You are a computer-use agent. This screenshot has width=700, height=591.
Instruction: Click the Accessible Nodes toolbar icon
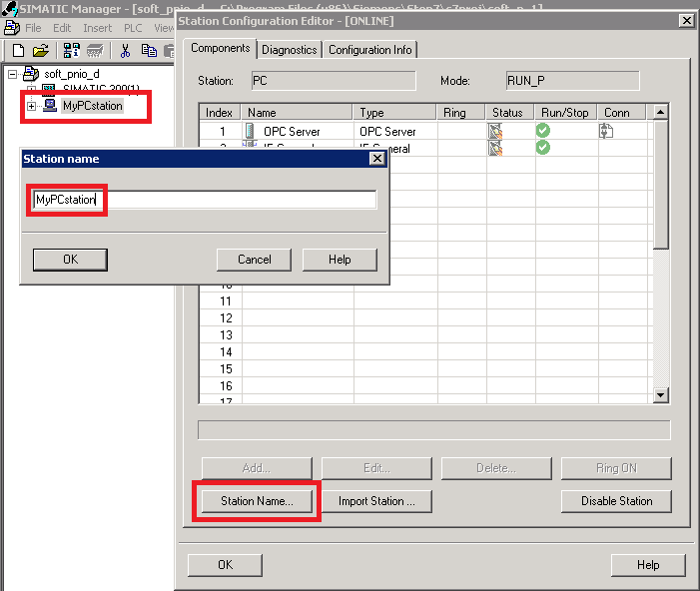coord(72,51)
